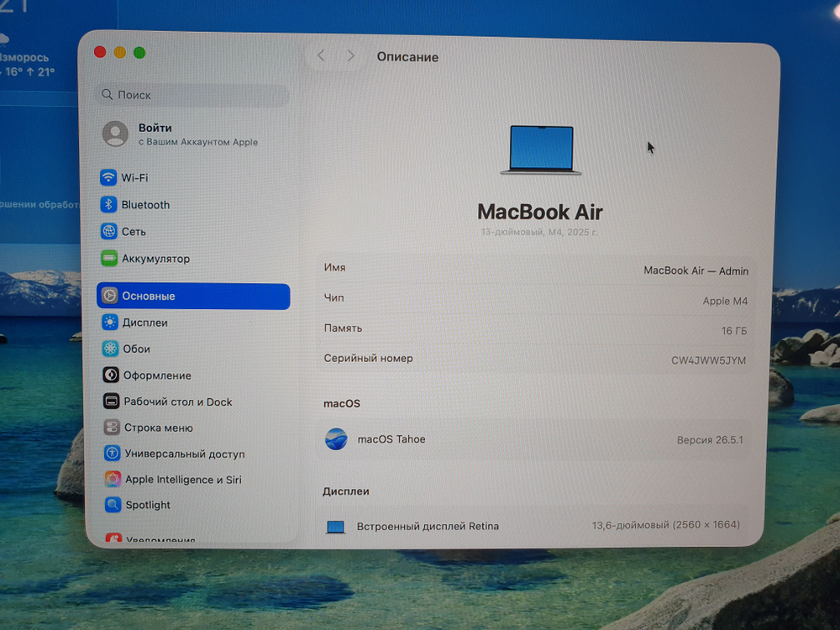Open the Аккумулятор battery icon
The image size is (840, 630).
109,258
